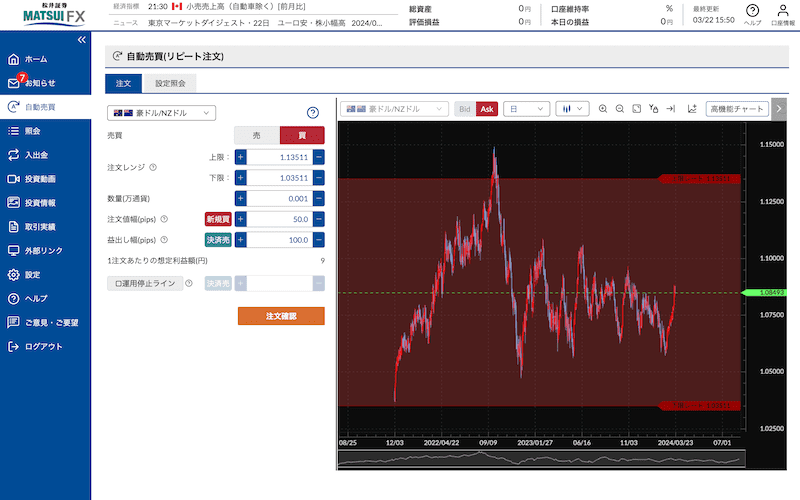The width and height of the screenshot is (800, 500).
Task: Decrease 数量(万通貨) quantity
Action: [x=319, y=198]
